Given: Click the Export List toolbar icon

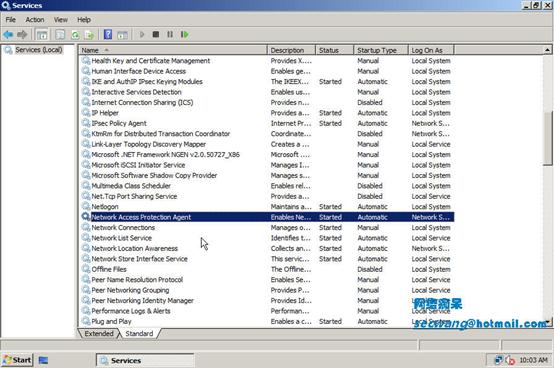Looking at the screenshot, I should coord(89,35).
